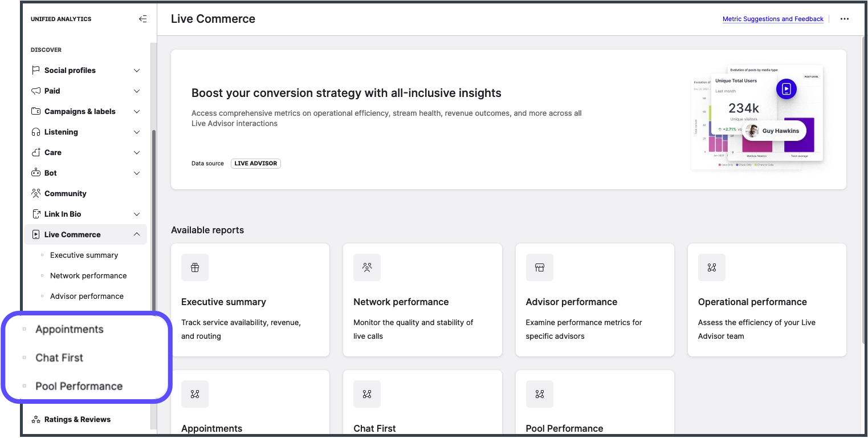Select Chat First in the sidebar
Viewport: 868px width, 438px height.
click(59, 358)
